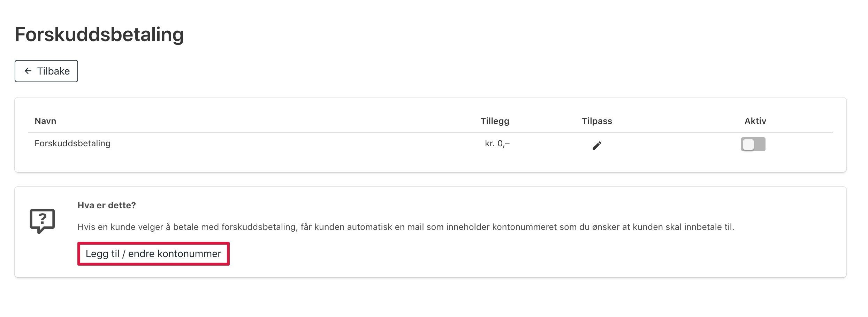Screen dimensions: 868x317
Task: Click the Tilbake text label
Action: [53, 71]
